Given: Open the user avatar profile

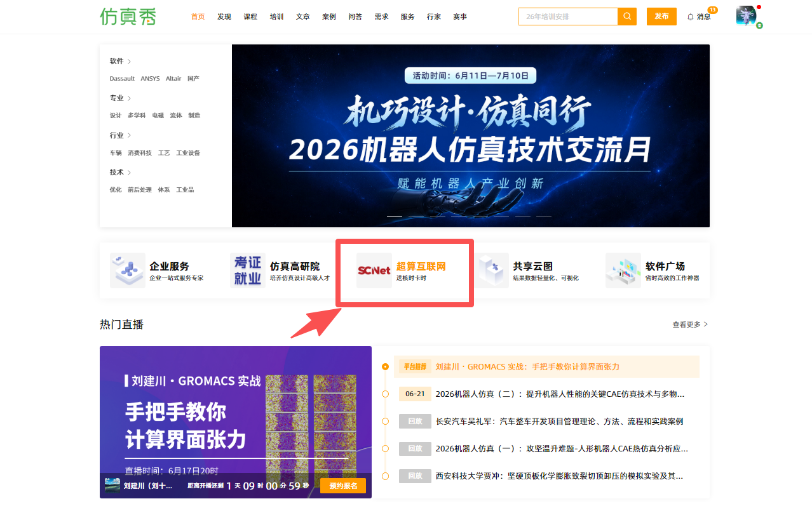Looking at the screenshot, I should click(x=746, y=16).
